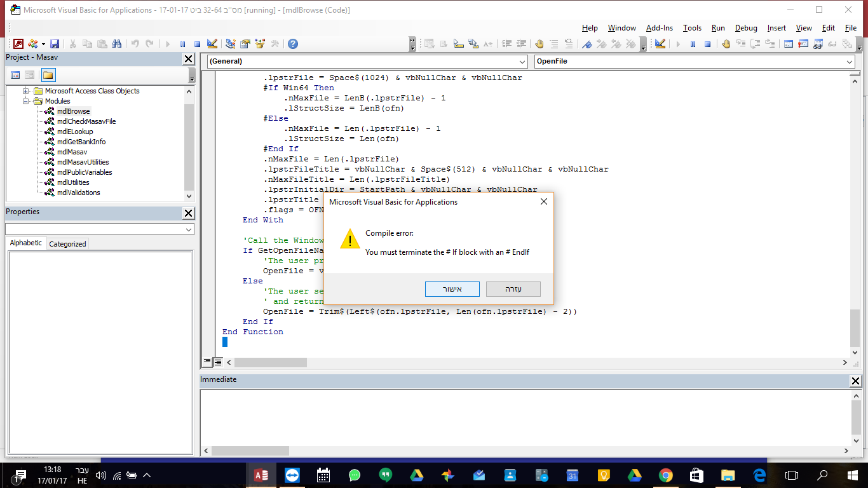The height and width of the screenshot is (488, 868).
Task: Close the Properties panel
Action: (188, 213)
